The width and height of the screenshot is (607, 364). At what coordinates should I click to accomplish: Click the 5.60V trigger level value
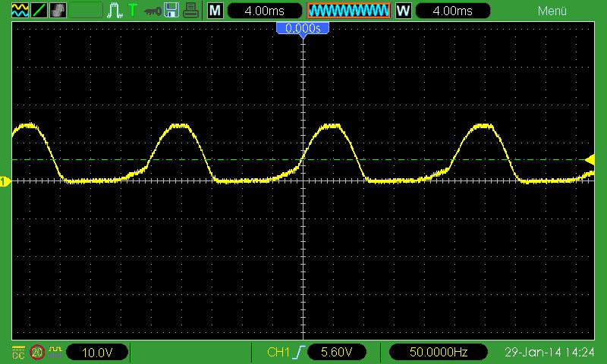coord(336,352)
